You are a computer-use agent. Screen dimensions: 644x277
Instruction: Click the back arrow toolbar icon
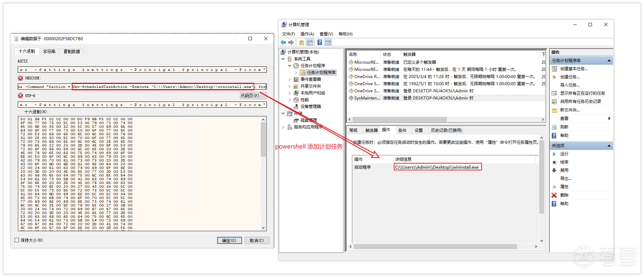pyautogui.click(x=283, y=43)
